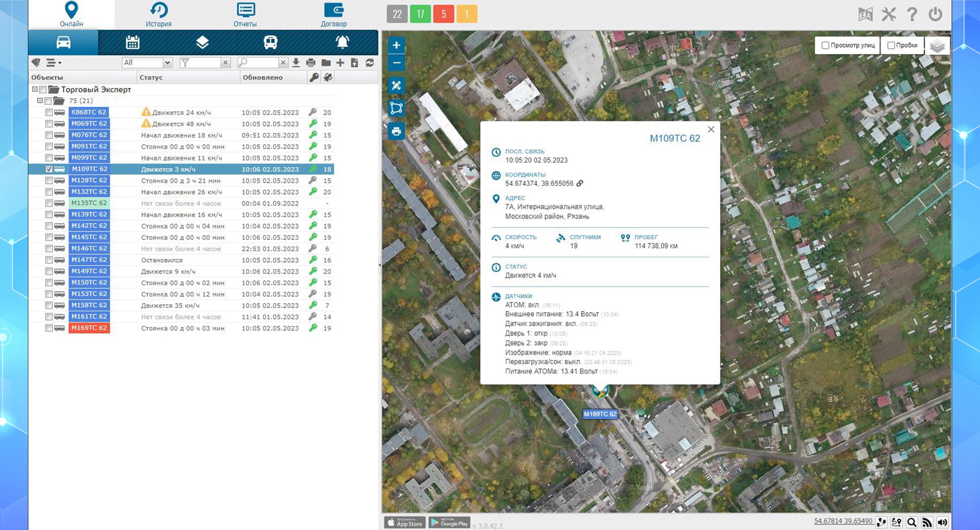980x530 pixels.
Task: Switch to the История tab
Action: click(158, 15)
